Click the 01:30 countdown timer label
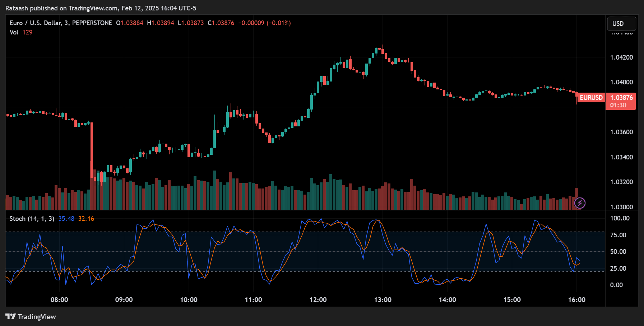 618,104
